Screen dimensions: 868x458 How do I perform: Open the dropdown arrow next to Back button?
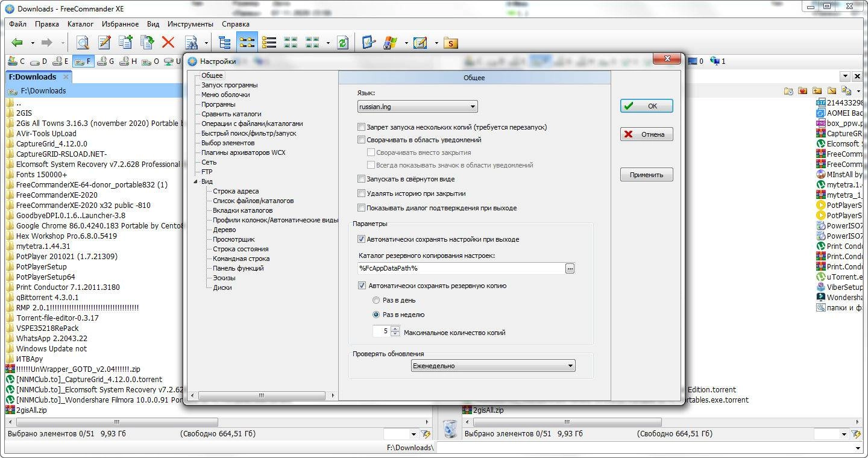tap(33, 43)
